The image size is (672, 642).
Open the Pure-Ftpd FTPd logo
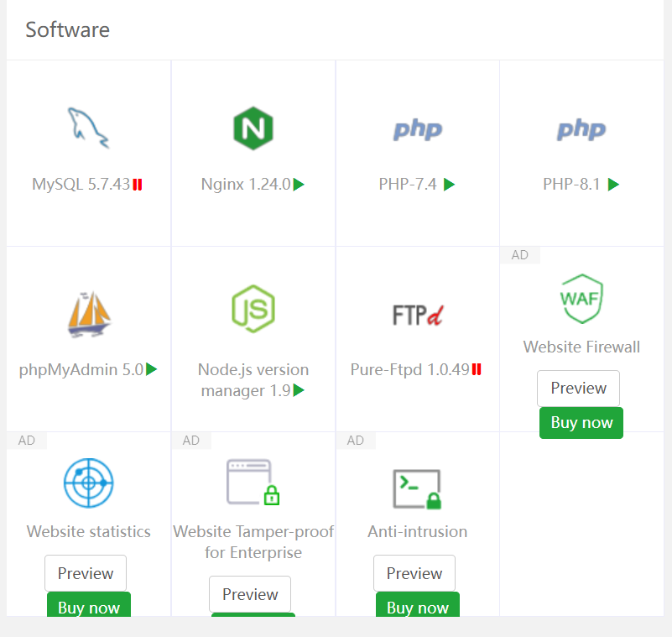click(x=418, y=315)
